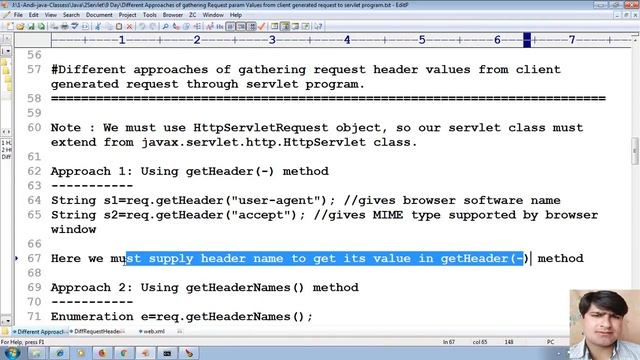Open Firefox from taskbar

102,353
